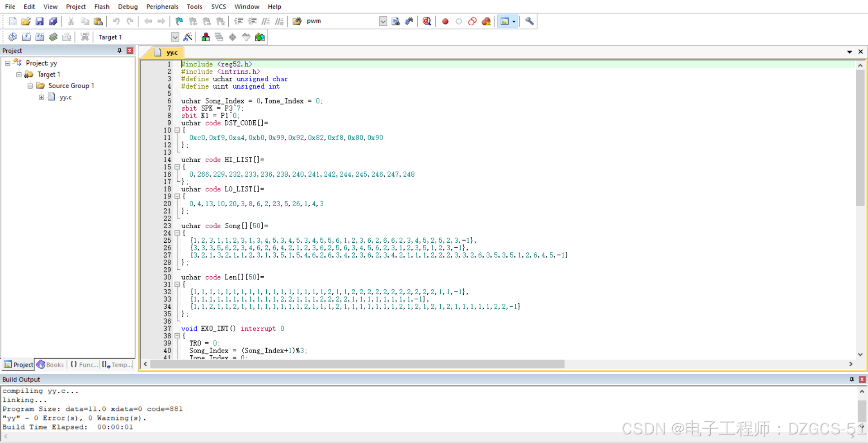Start debug session icon
Image resolution: width=868 pixels, height=443 pixels.
tap(427, 21)
